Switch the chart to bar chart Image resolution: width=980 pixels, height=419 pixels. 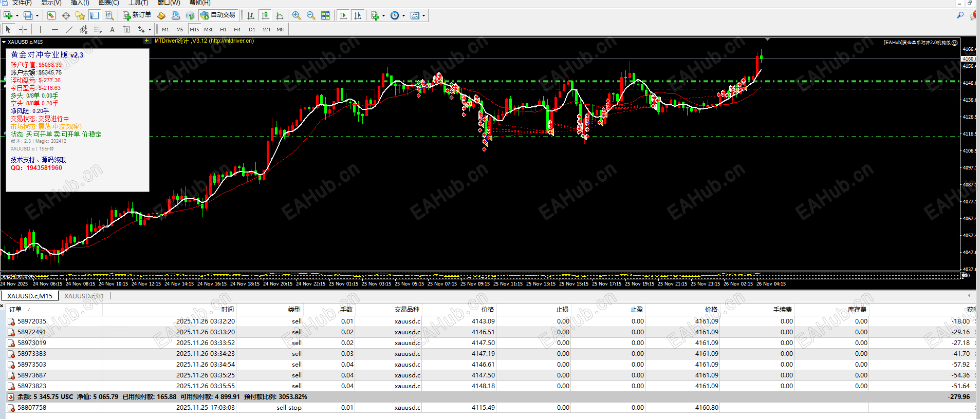click(250, 15)
